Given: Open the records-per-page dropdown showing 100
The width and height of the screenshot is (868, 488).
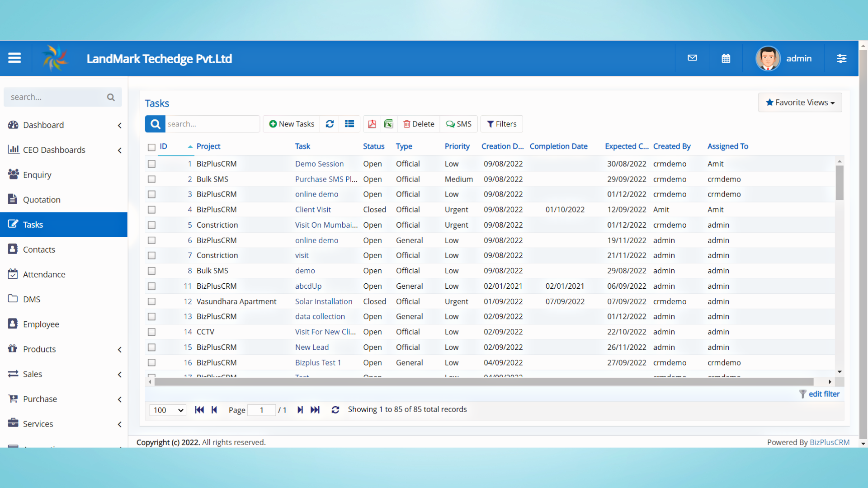Looking at the screenshot, I should (x=167, y=410).
